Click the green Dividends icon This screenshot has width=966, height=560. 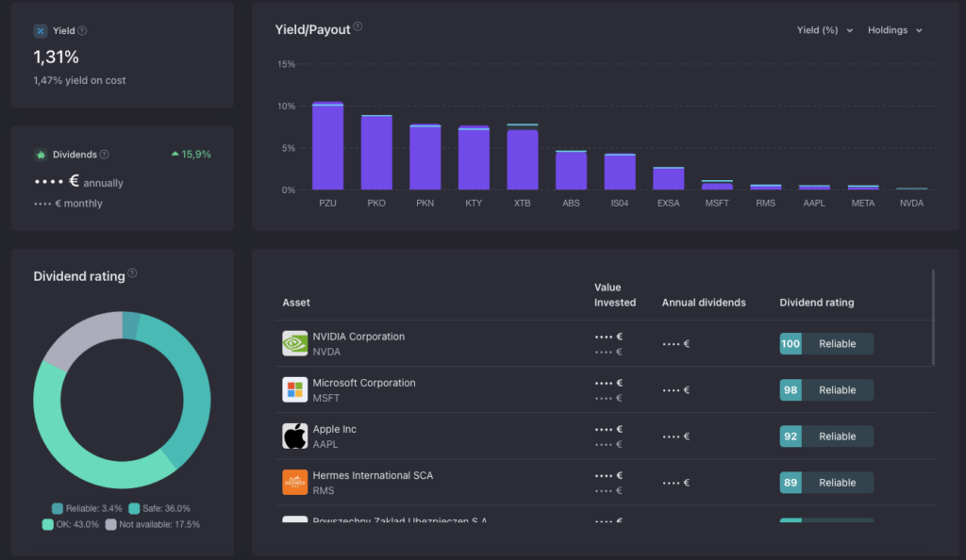[41, 155]
